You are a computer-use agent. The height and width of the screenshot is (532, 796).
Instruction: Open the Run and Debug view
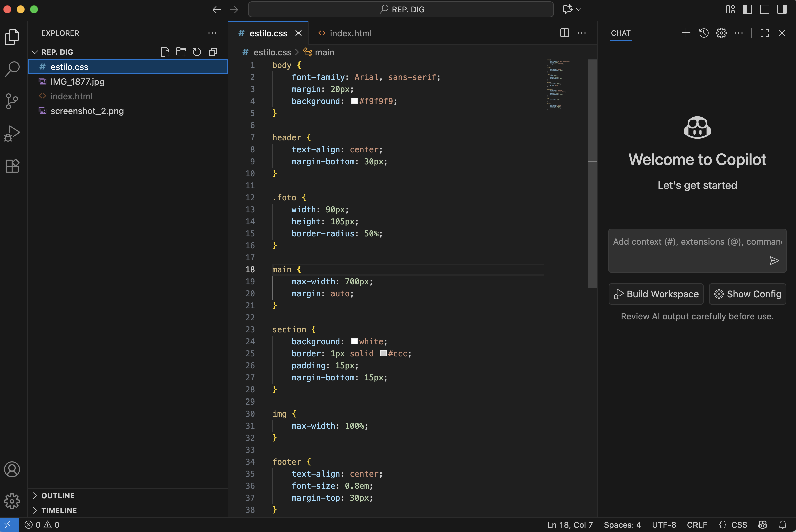12,134
